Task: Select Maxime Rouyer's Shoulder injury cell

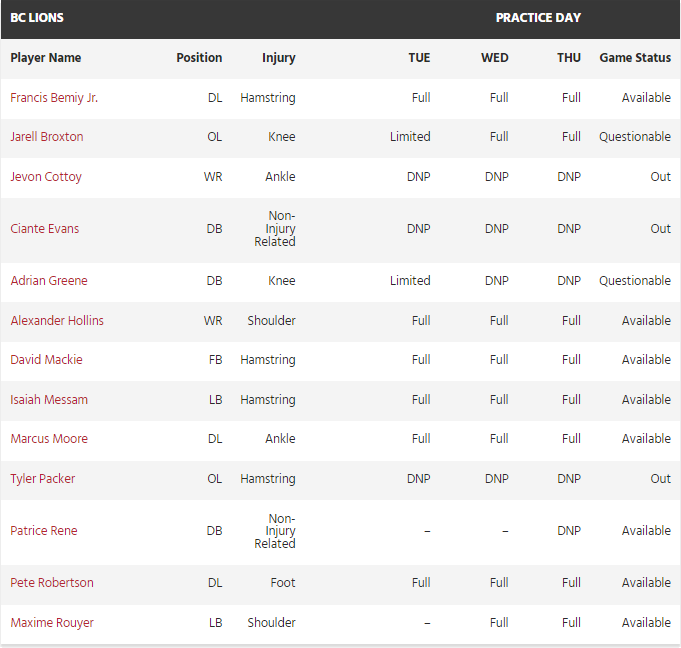Action: click(271, 623)
